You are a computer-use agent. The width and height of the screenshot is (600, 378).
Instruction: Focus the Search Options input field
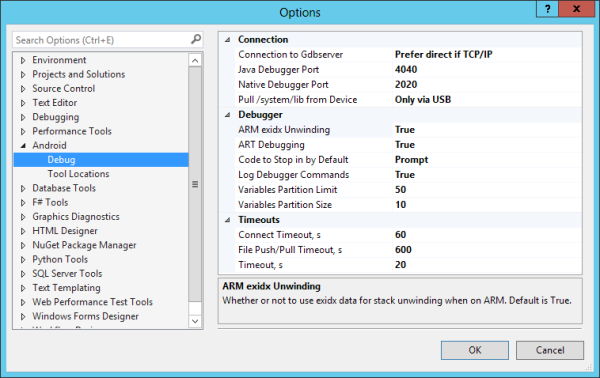[102, 40]
